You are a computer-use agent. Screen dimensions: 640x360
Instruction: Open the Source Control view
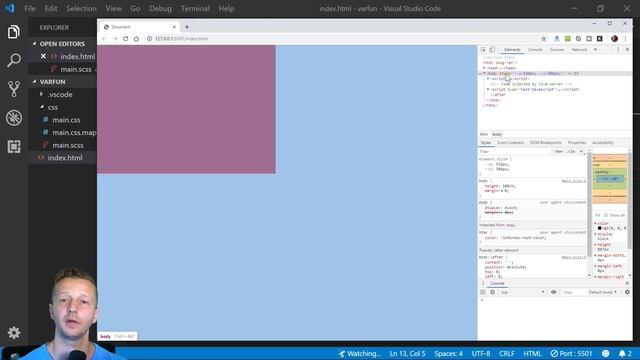click(x=13, y=89)
